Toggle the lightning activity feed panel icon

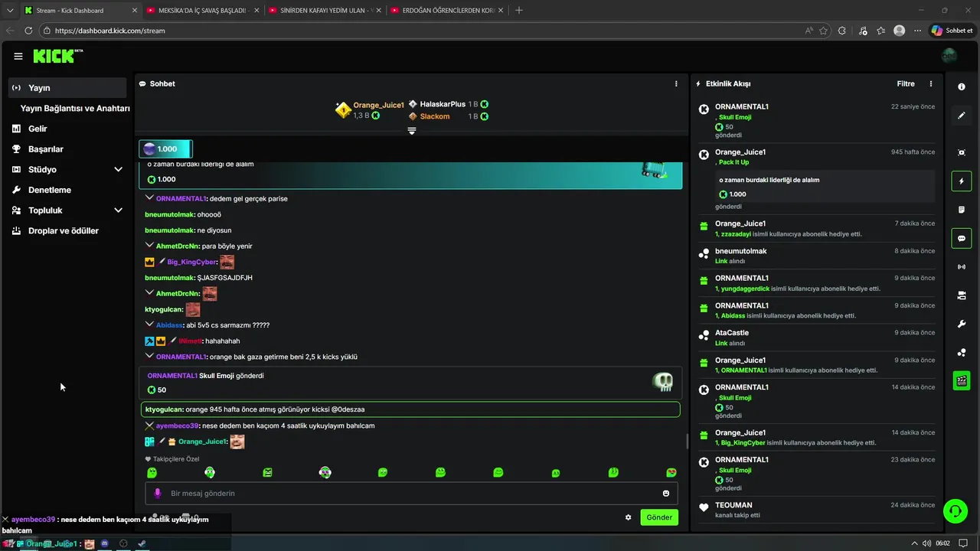[962, 181]
